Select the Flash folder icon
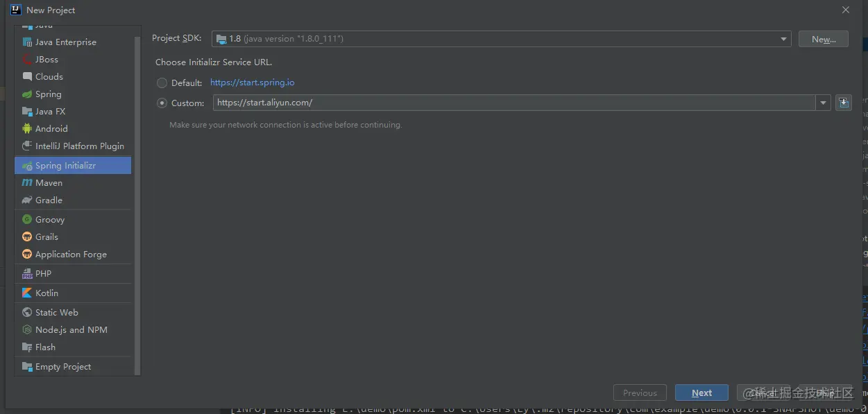The image size is (868, 414). [x=27, y=347]
